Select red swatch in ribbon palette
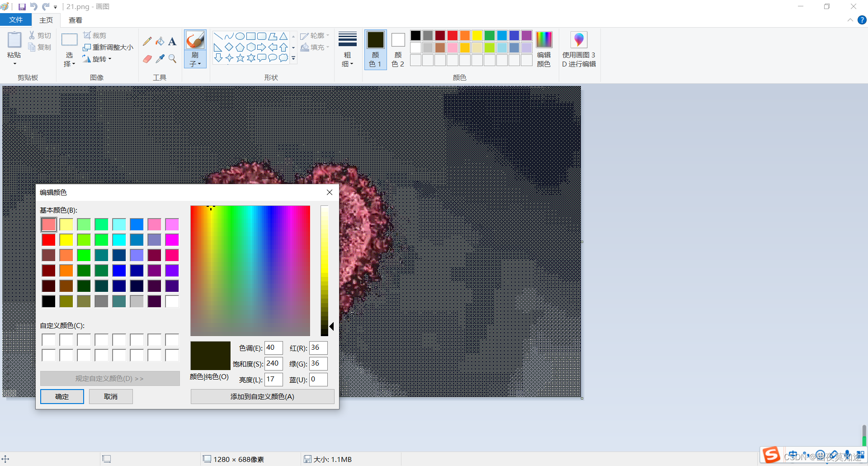The image size is (868, 466). tap(453, 35)
